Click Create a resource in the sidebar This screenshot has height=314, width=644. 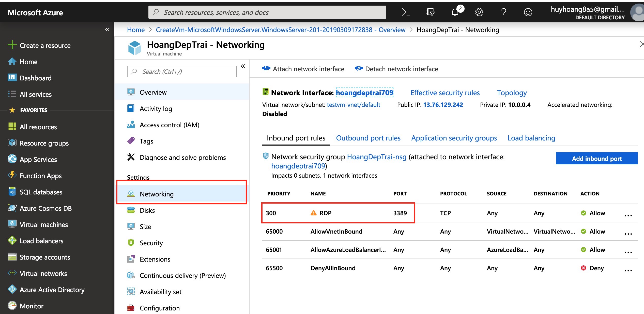45,46
